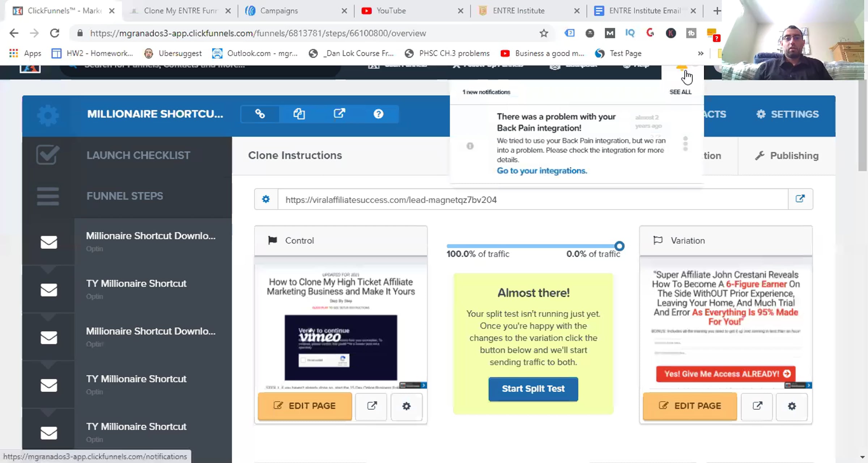Switch to the Clone My ENTRE Funnel tab
The image size is (868, 463).
(x=180, y=11)
